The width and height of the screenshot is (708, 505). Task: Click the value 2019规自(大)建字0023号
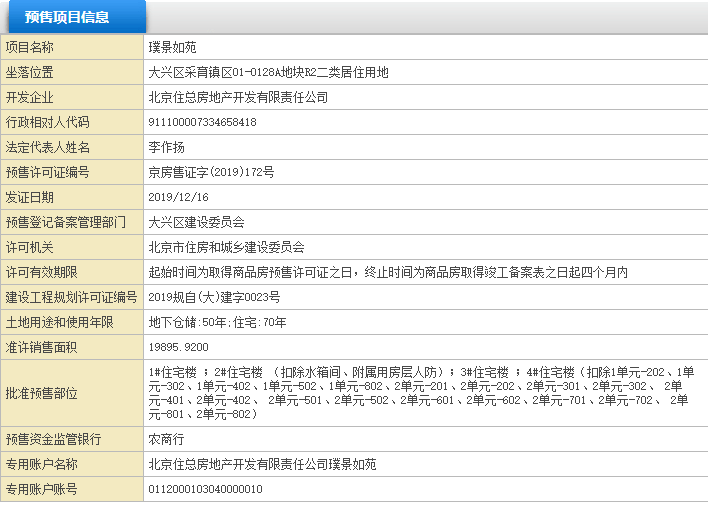point(214,297)
